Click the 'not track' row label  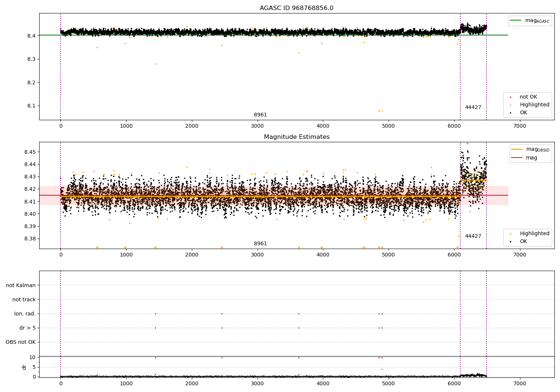[x=24, y=299]
